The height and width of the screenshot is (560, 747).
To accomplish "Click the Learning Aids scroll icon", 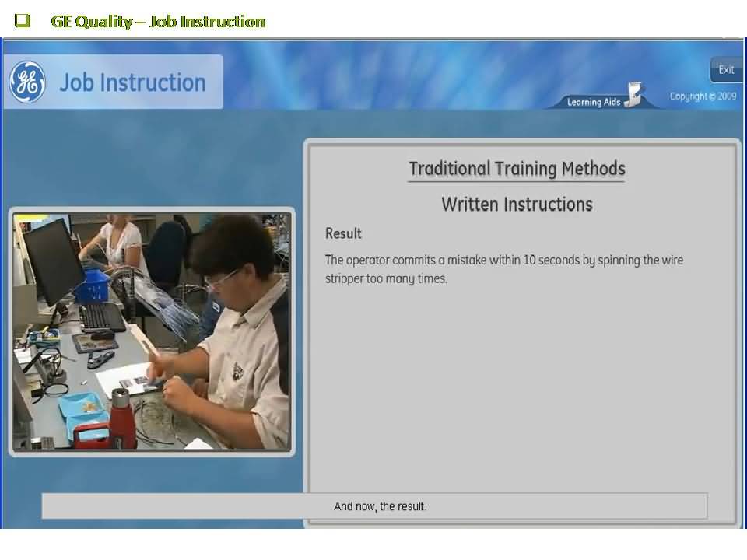I will 633,96.
